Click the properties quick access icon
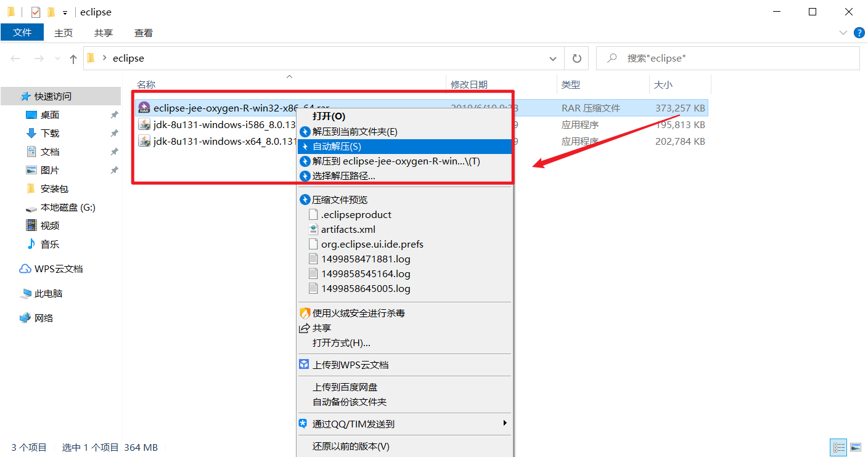 [x=36, y=12]
